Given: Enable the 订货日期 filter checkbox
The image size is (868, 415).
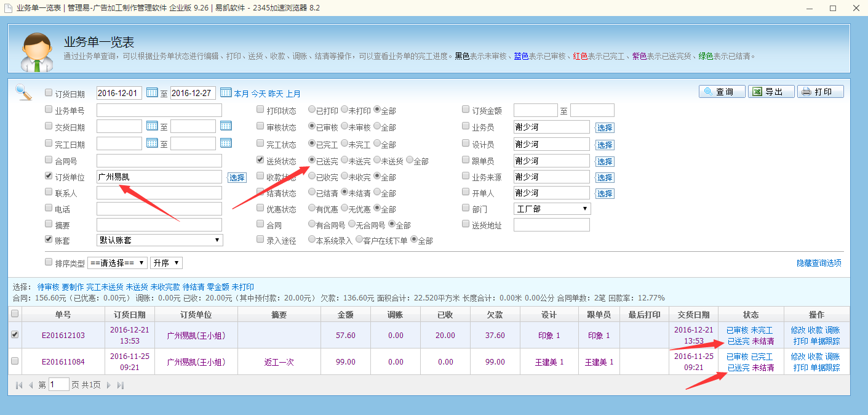Looking at the screenshot, I should click(x=49, y=93).
